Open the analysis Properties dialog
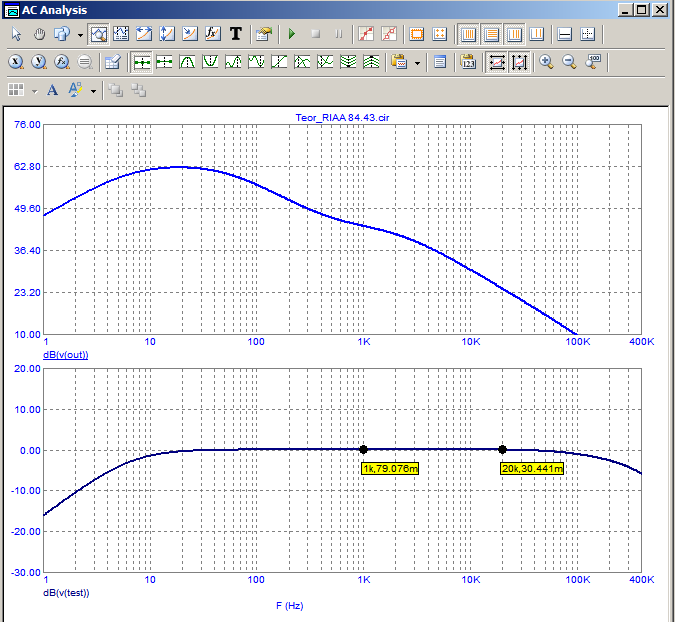The image size is (676, 622). [263, 34]
